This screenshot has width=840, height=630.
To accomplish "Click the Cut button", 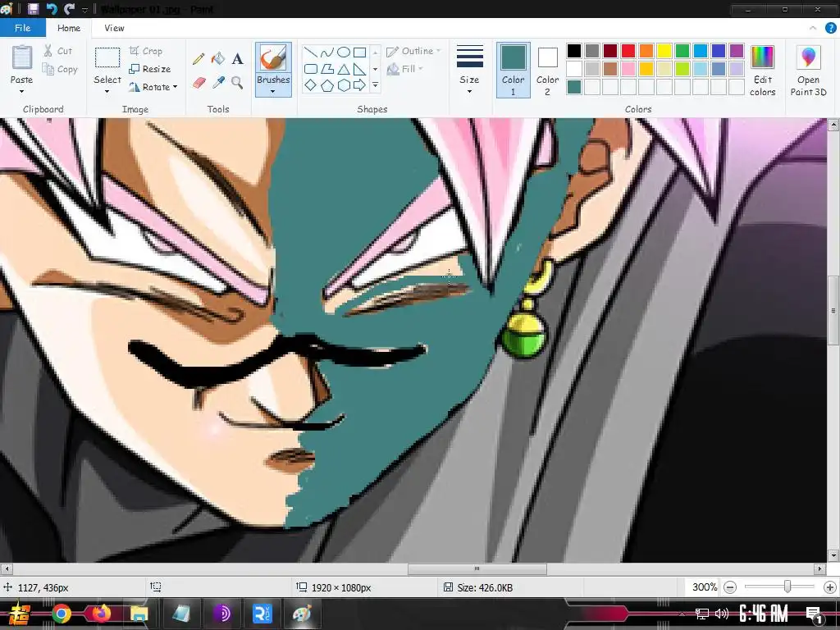I will tap(57, 51).
